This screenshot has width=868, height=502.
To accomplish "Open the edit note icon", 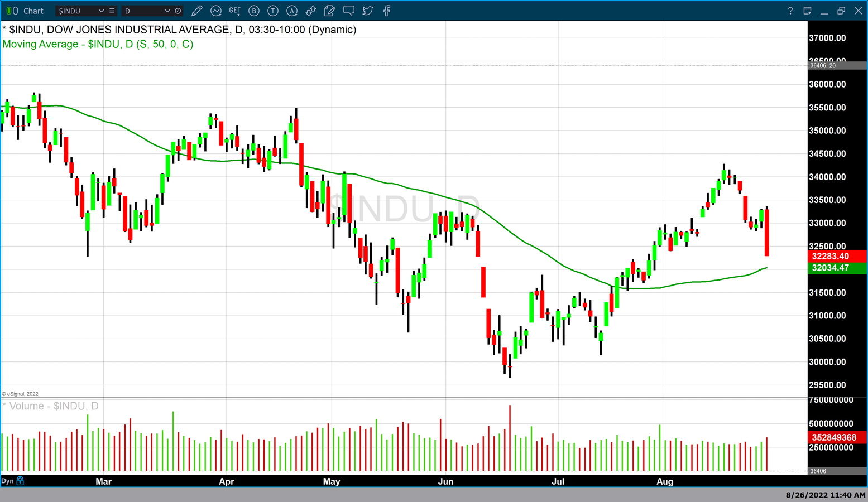I will pyautogui.click(x=330, y=11).
